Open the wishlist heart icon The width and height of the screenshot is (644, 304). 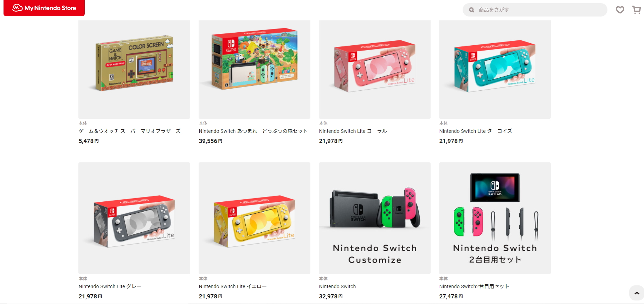[x=620, y=10]
